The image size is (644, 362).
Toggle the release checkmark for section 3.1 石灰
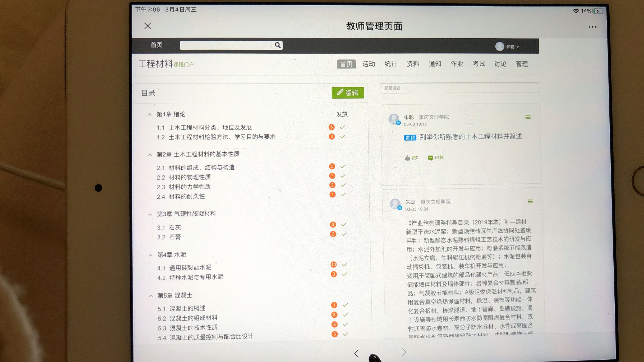344,225
